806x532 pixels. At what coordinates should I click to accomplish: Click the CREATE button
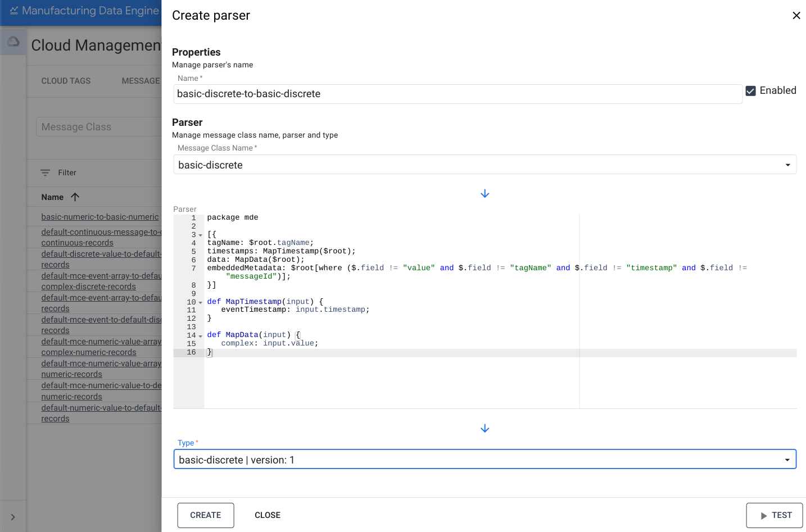206,515
